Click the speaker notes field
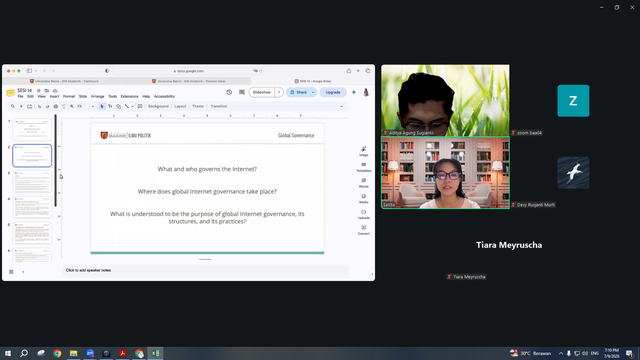 (205, 270)
